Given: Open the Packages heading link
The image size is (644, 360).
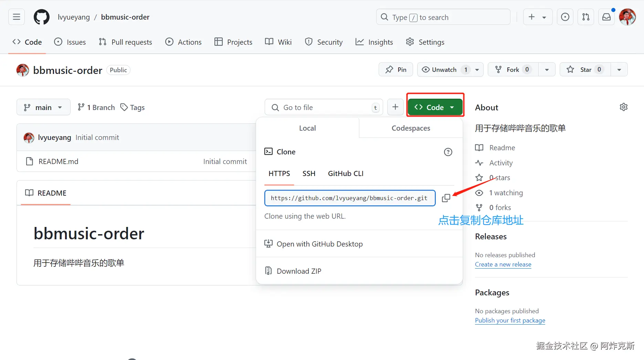Looking at the screenshot, I should (492, 293).
